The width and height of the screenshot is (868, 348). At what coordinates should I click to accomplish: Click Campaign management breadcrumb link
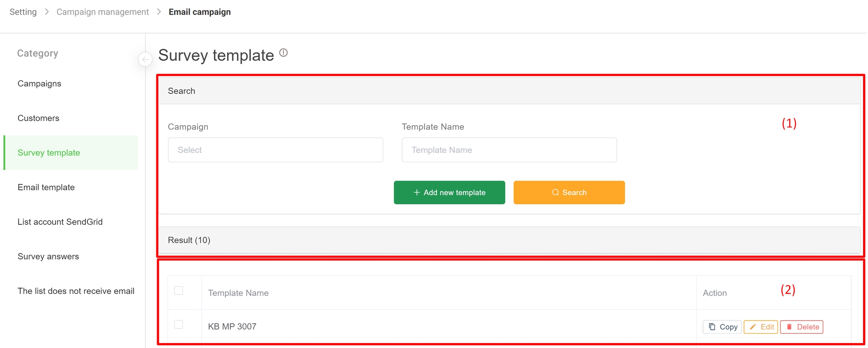(102, 12)
